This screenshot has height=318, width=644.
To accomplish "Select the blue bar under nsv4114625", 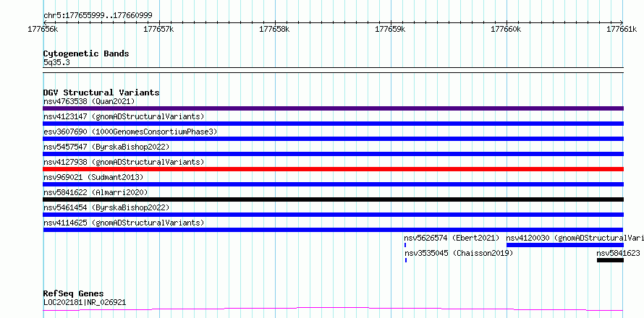I will 333,230.
